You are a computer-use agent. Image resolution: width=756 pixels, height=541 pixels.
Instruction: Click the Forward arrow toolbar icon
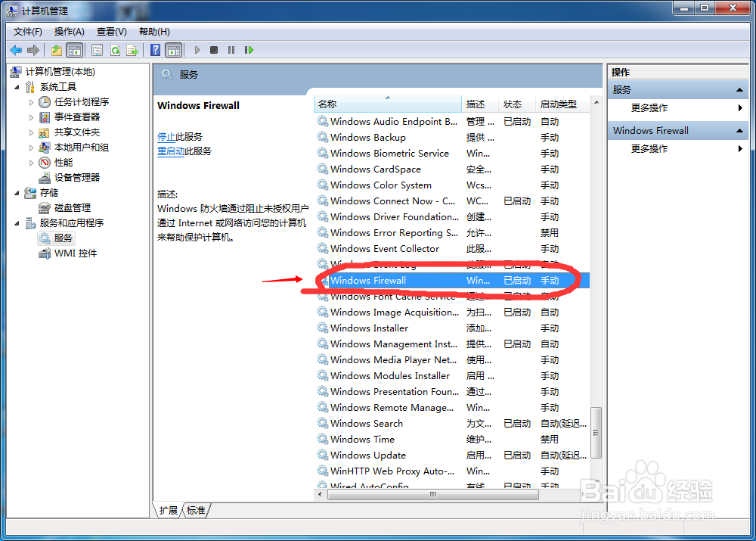(x=33, y=50)
